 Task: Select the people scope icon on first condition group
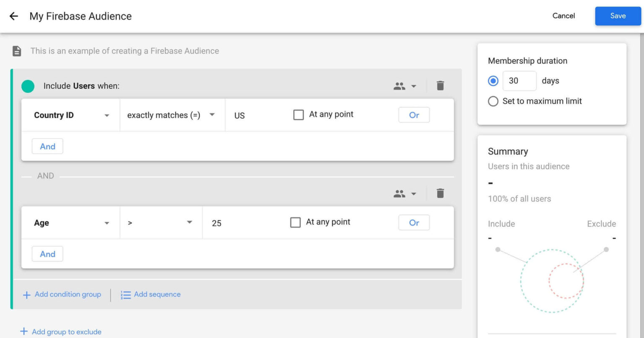coord(400,85)
